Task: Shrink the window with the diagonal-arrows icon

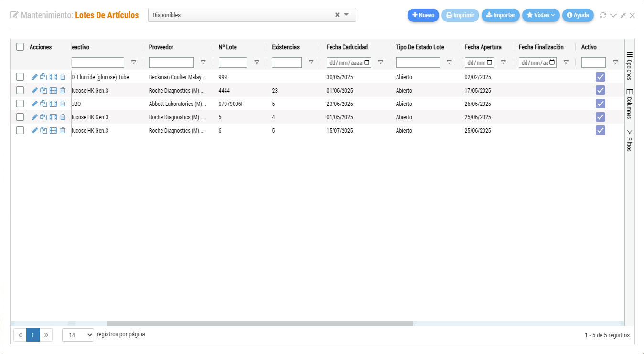Action: 623,15
